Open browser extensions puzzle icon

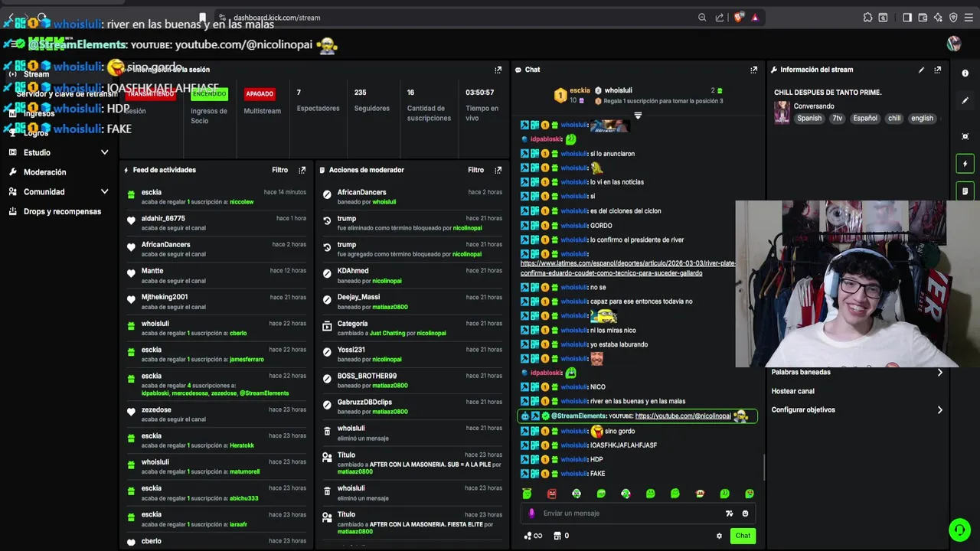pos(867,18)
